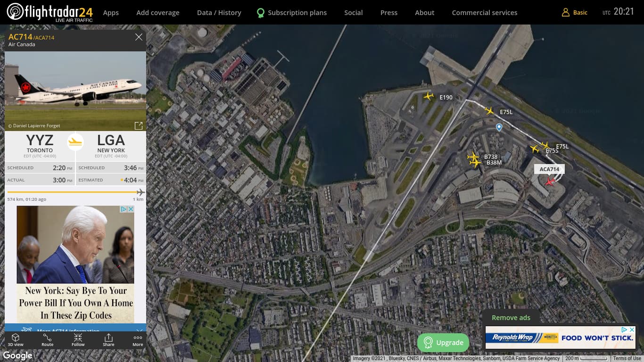The image size is (644, 362).
Task: Select the E75L aircraft near the runway intersection
Action: point(489,111)
